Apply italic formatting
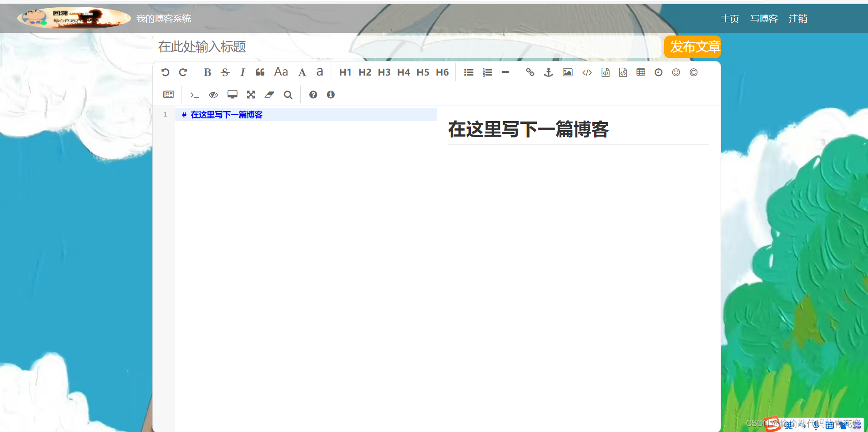The width and height of the screenshot is (868, 432). tap(242, 72)
